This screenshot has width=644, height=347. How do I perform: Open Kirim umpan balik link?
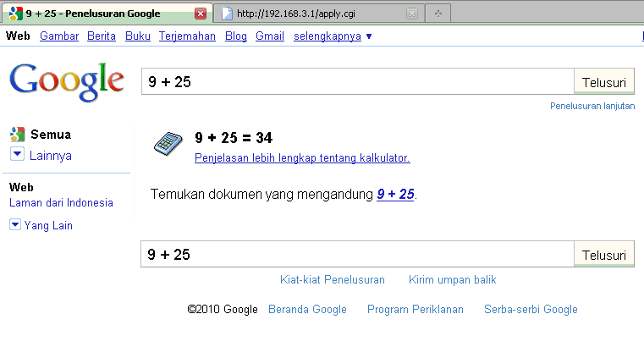(452, 279)
